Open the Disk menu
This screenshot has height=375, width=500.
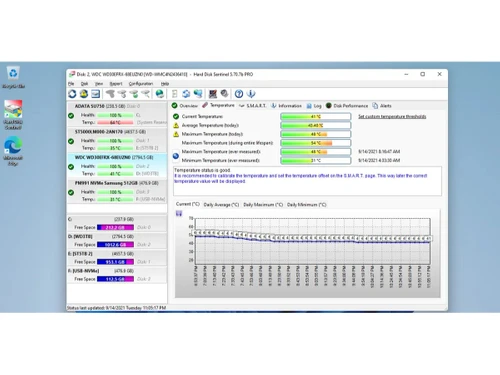[x=85, y=84]
